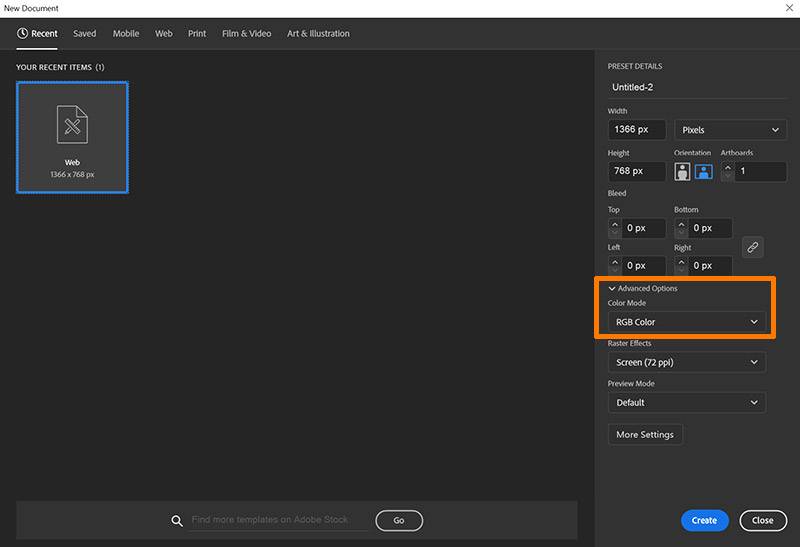Open the Art & Illustration tab

tap(318, 34)
